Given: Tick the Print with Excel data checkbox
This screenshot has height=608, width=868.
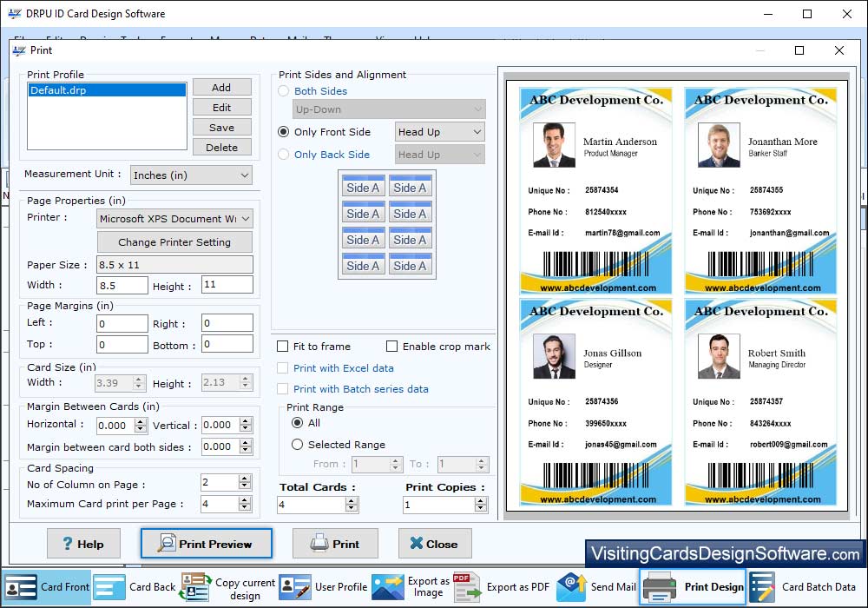Looking at the screenshot, I should pos(282,367).
